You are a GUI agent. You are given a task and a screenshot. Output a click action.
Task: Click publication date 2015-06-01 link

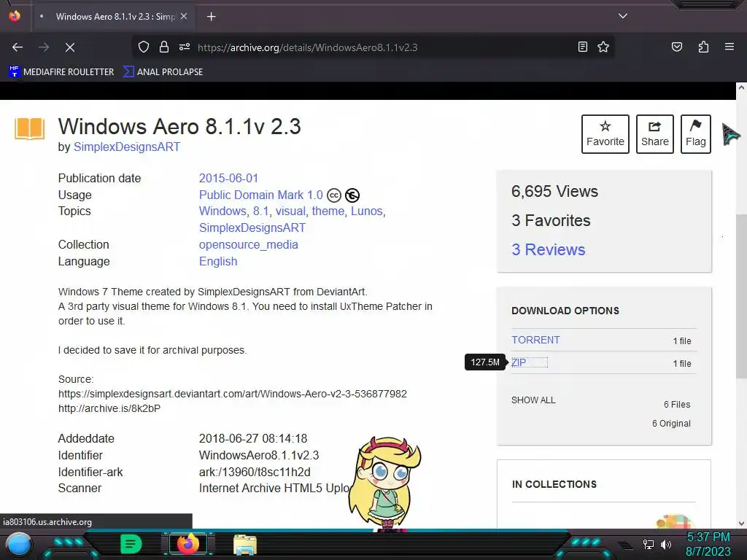tap(228, 178)
